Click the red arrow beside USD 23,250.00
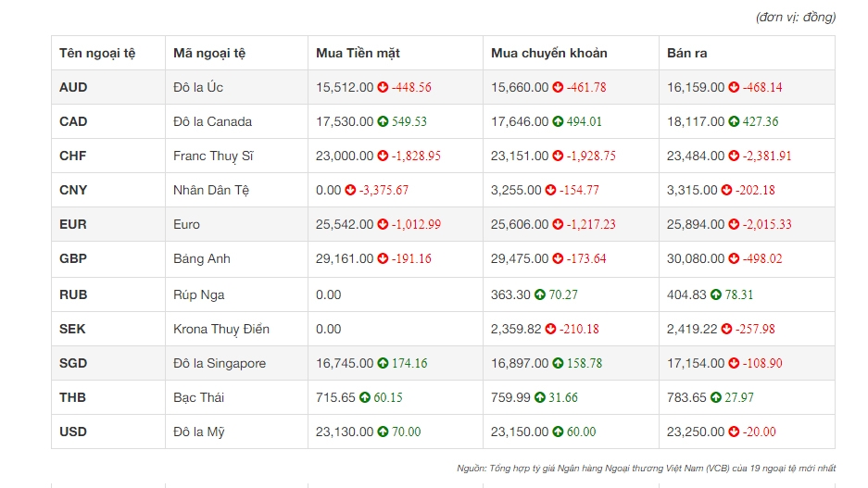 734,432
